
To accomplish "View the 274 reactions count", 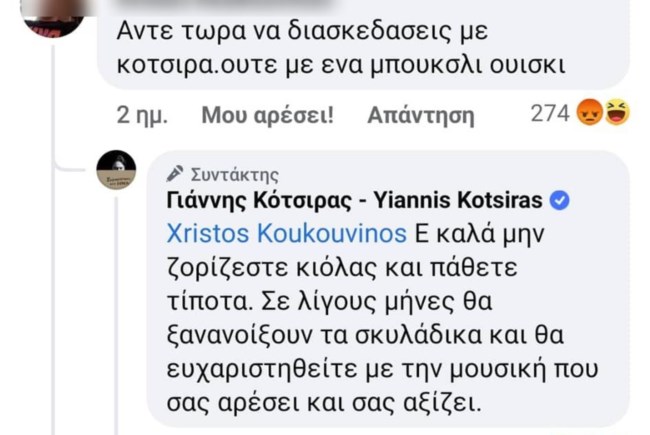I will tap(549, 115).
